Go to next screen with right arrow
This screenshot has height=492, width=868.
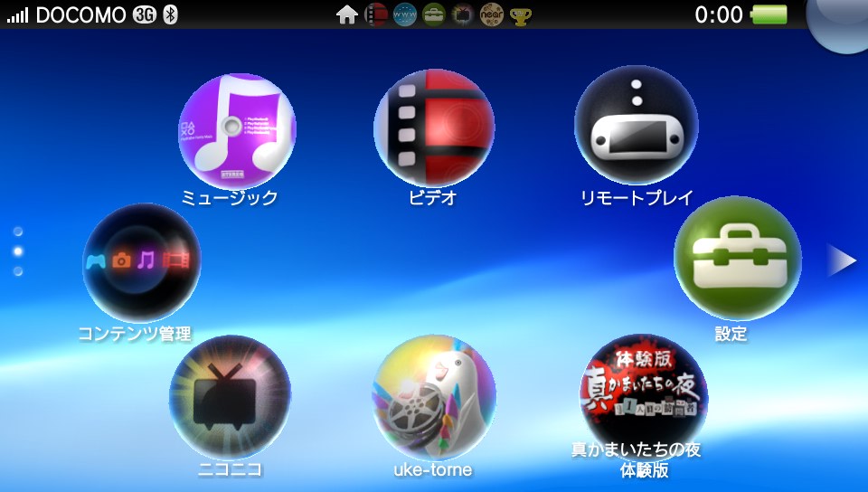coord(842,260)
